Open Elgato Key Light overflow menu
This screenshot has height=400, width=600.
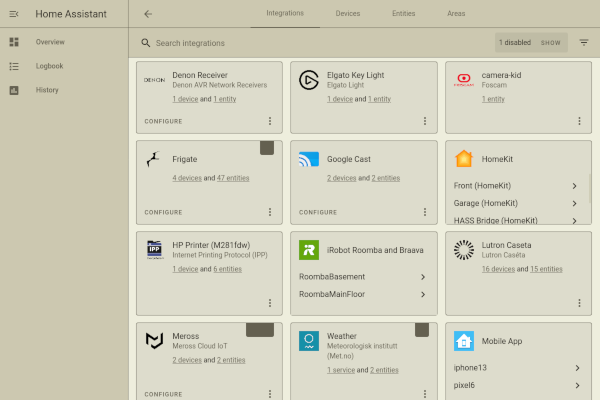pos(425,121)
